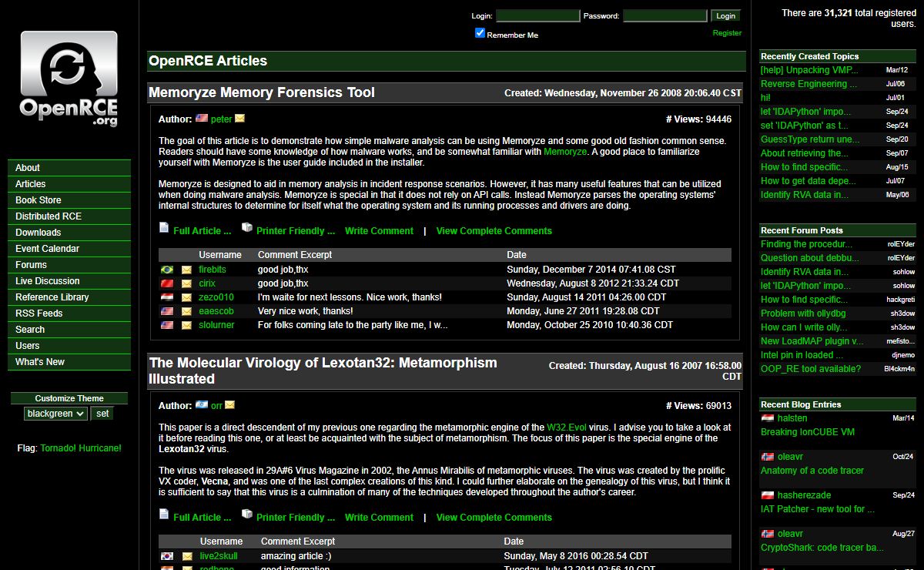Viewport: 924px width, 570px height.
Task: Open Reverse Engineering topic link
Action: (808, 84)
